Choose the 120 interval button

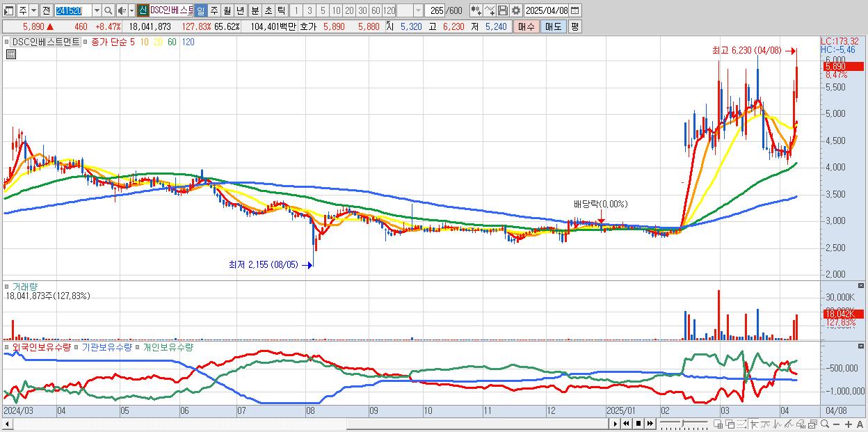coord(389,10)
